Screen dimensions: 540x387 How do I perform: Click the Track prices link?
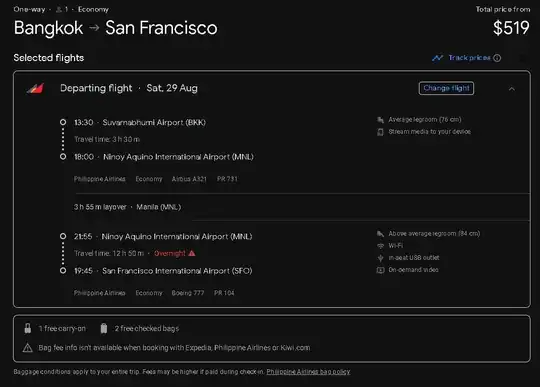[x=469, y=58]
